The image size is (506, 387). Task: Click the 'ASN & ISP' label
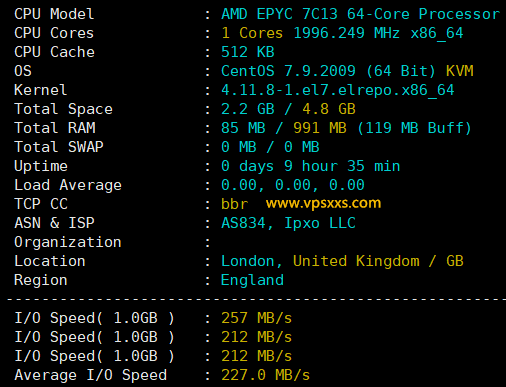(54, 223)
